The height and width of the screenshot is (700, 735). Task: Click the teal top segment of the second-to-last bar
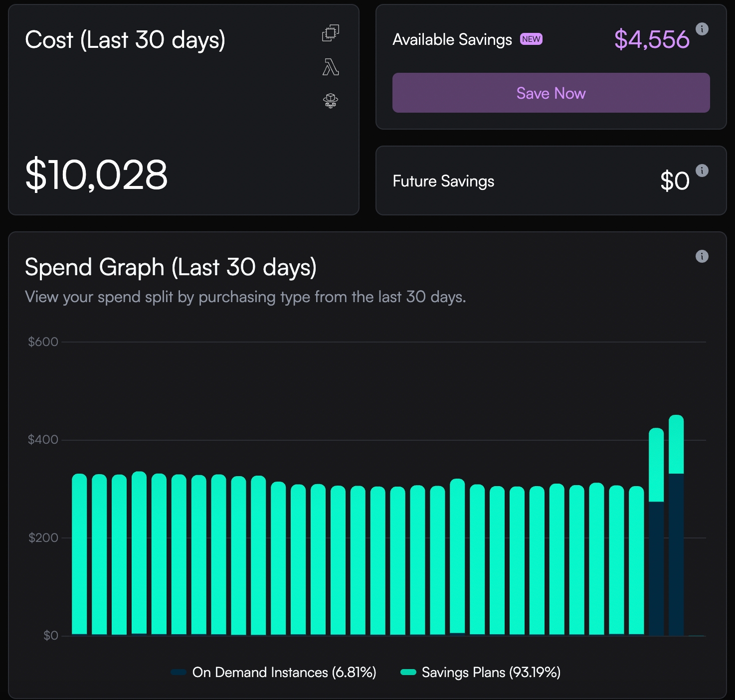[656, 465]
